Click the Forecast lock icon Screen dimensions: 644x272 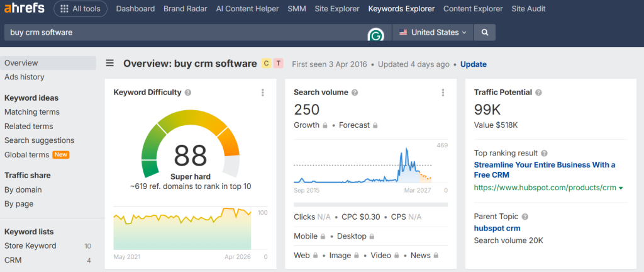pos(375,125)
